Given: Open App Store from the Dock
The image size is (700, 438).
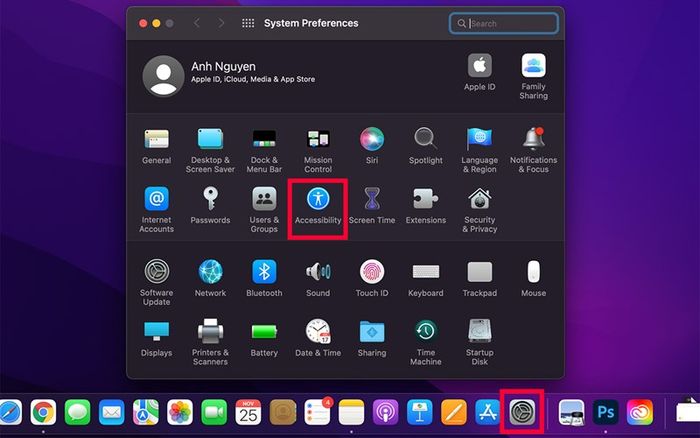Looking at the screenshot, I should pyautogui.click(x=488, y=412).
